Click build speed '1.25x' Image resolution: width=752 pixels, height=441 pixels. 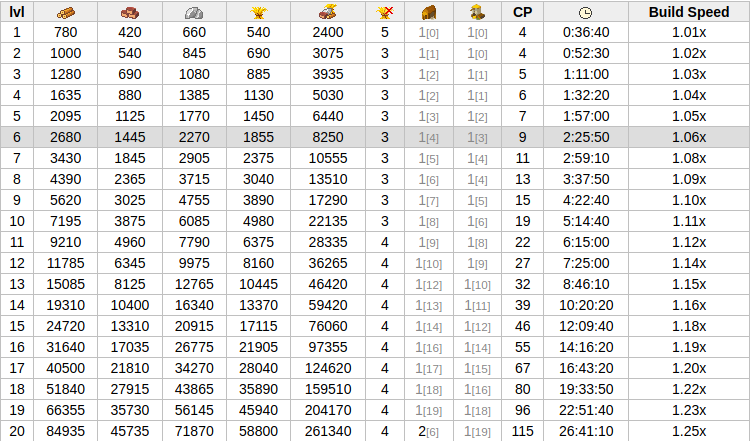pyautogui.click(x=689, y=431)
